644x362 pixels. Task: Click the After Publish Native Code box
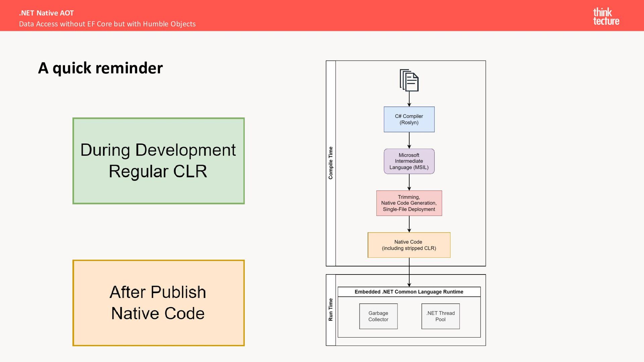[158, 303]
